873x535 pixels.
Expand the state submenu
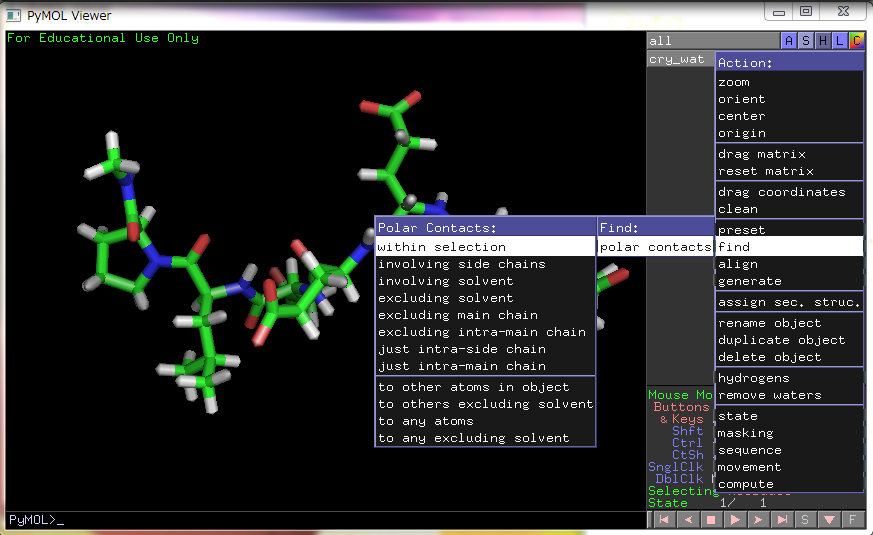[x=789, y=416]
